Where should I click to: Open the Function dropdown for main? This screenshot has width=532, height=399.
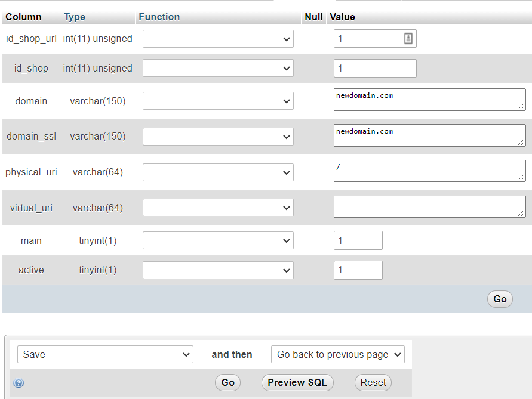click(217, 240)
